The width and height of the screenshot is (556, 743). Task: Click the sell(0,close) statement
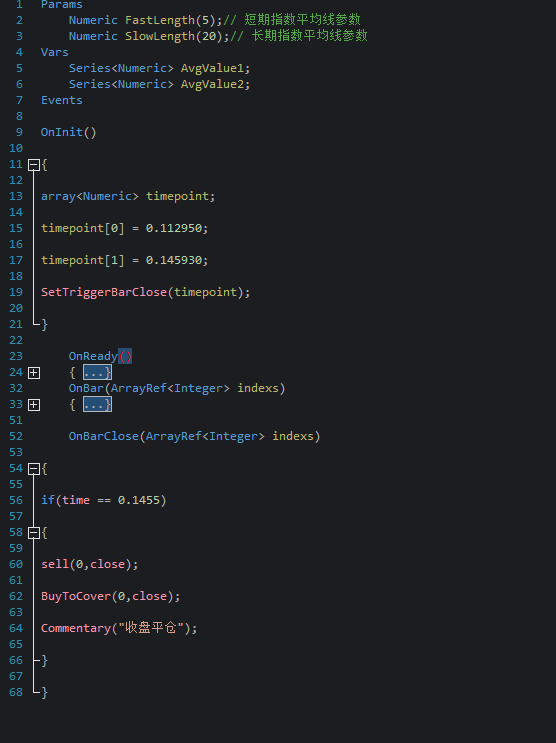point(90,564)
